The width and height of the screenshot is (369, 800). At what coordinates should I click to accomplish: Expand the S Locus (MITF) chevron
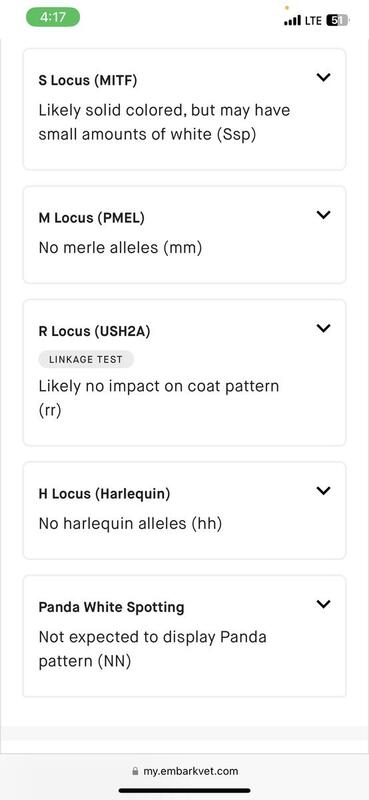click(x=323, y=78)
